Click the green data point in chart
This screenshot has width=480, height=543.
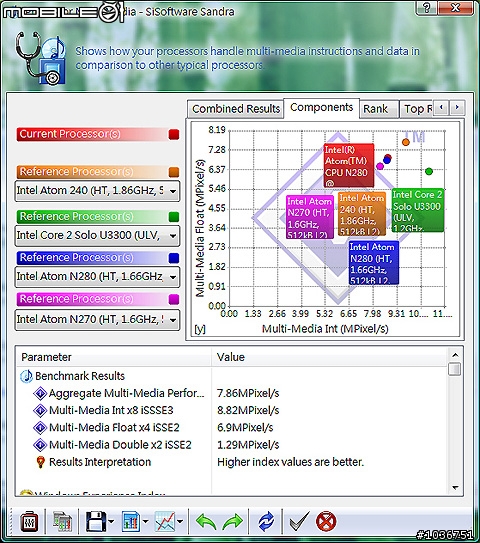[429, 171]
